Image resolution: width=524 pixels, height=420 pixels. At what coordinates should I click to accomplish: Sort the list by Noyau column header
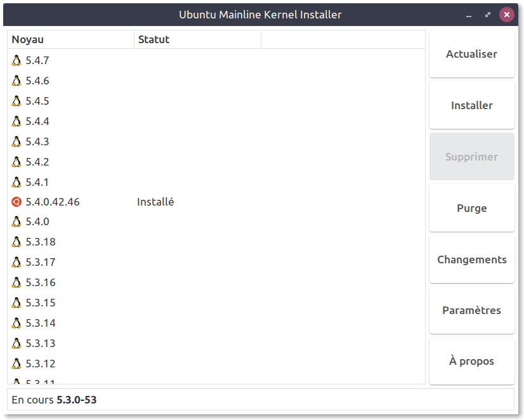click(x=70, y=39)
